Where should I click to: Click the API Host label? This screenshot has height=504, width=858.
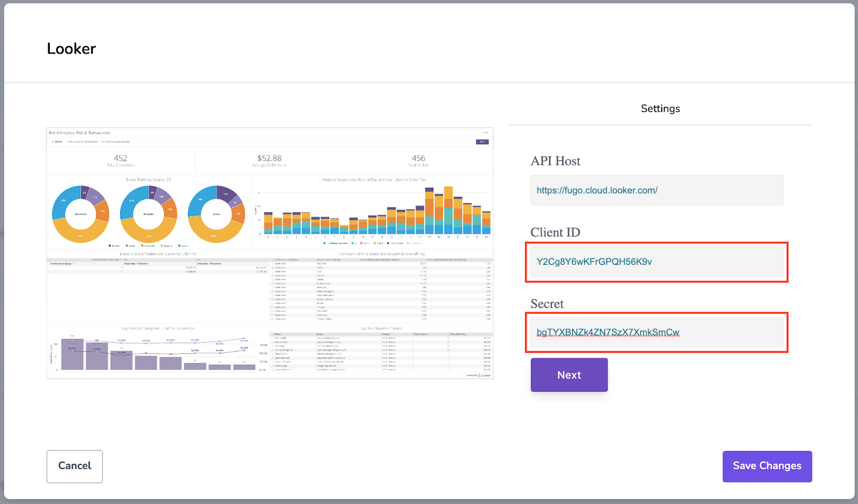coord(555,161)
